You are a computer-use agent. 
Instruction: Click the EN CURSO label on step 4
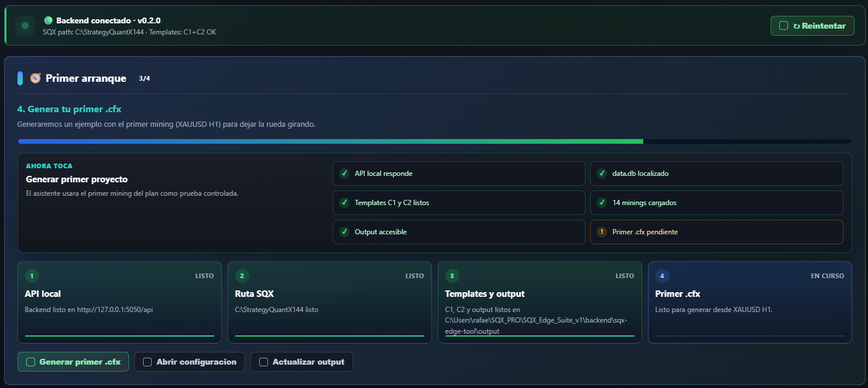click(827, 276)
